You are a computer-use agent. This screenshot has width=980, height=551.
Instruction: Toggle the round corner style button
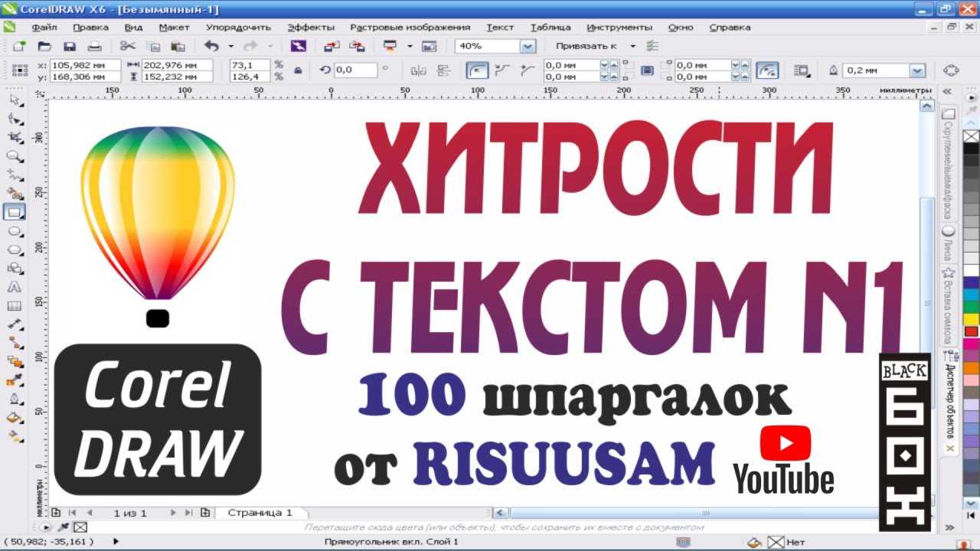pos(478,70)
